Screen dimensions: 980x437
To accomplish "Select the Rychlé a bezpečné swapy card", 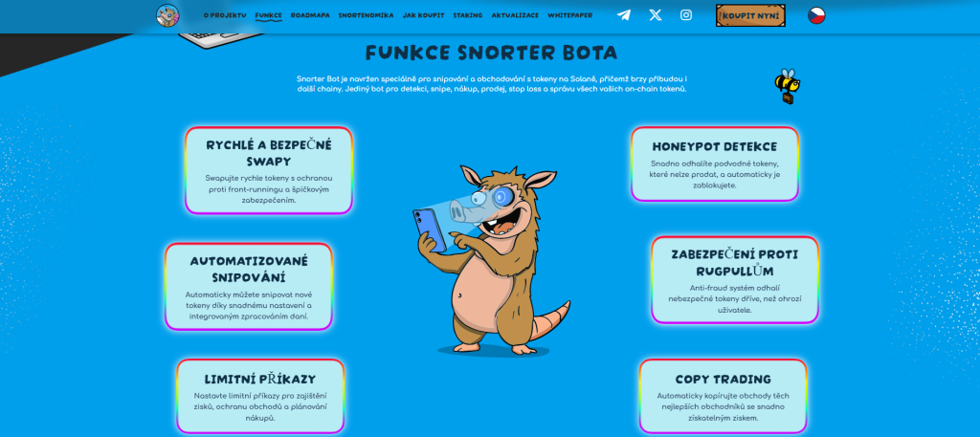I will tap(269, 170).
